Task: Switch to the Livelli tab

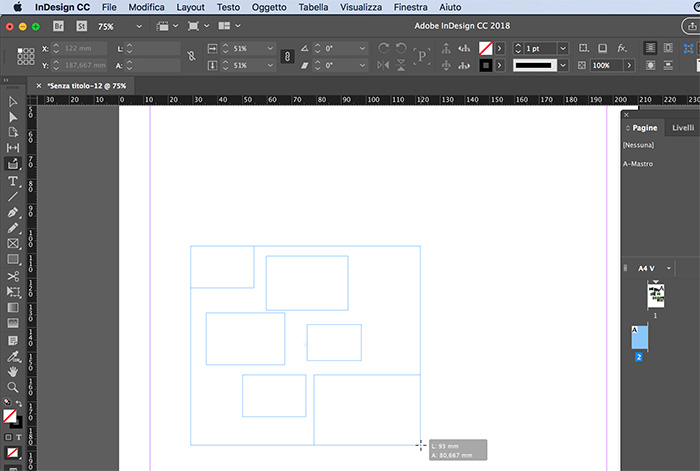Action: click(683, 128)
